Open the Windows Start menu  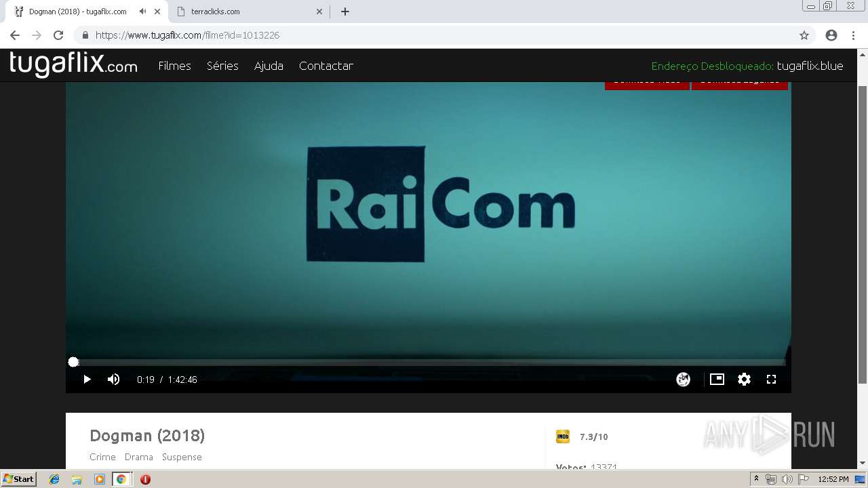(x=19, y=479)
